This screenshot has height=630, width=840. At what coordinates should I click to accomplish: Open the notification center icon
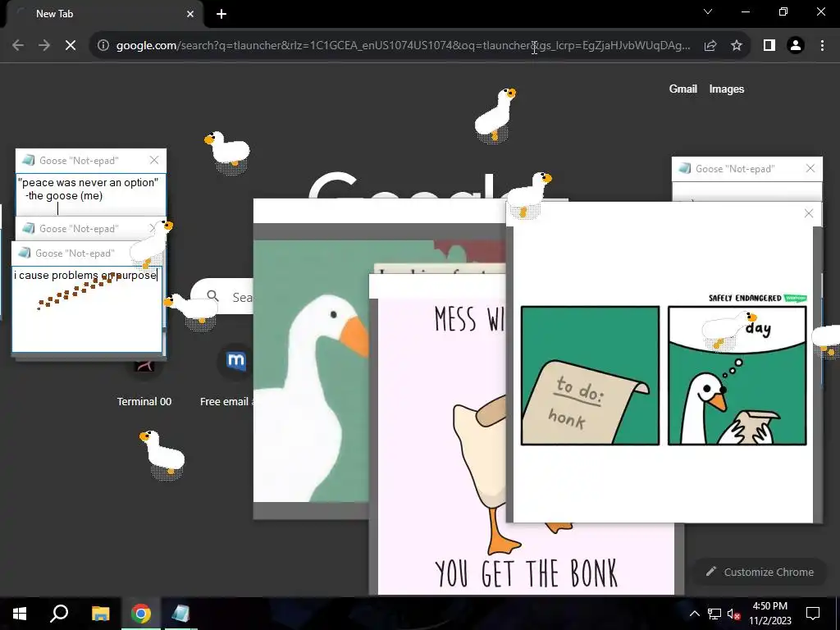(813, 614)
